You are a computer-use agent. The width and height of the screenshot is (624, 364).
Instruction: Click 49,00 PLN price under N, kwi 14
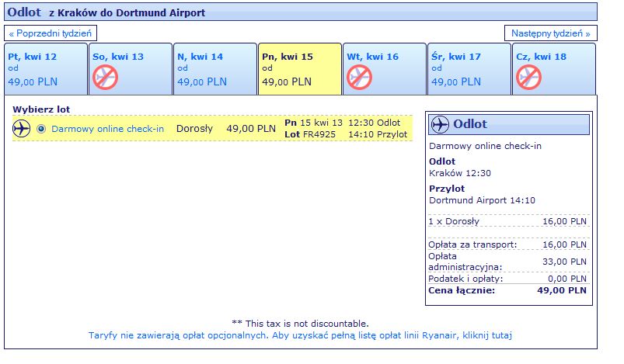[x=202, y=81]
